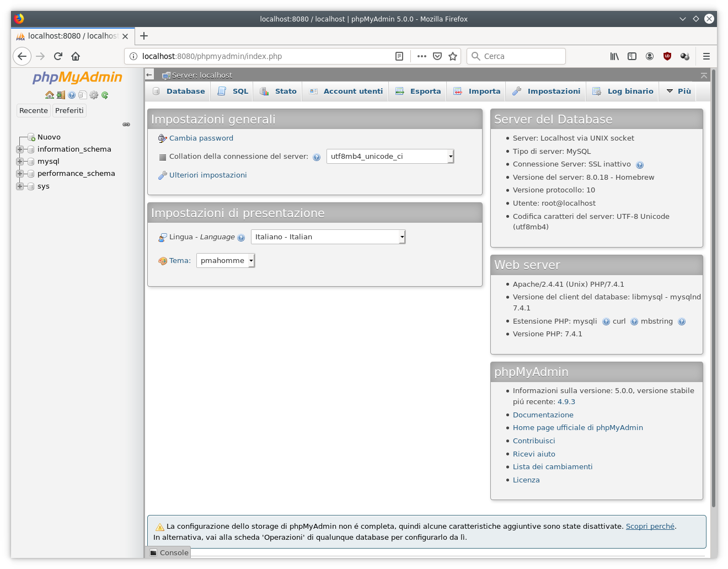Screen dimensions: 728x569
Task: Expand the mysql database tree
Action: coord(20,162)
